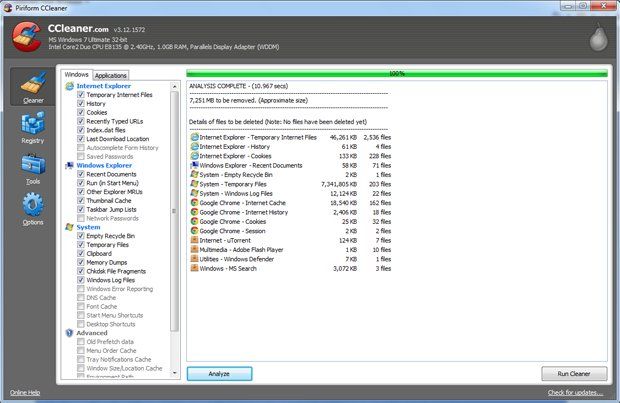Image resolution: width=620 pixels, height=403 pixels.
Task: Click the '2,536 files' count text
Action: [377, 137]
